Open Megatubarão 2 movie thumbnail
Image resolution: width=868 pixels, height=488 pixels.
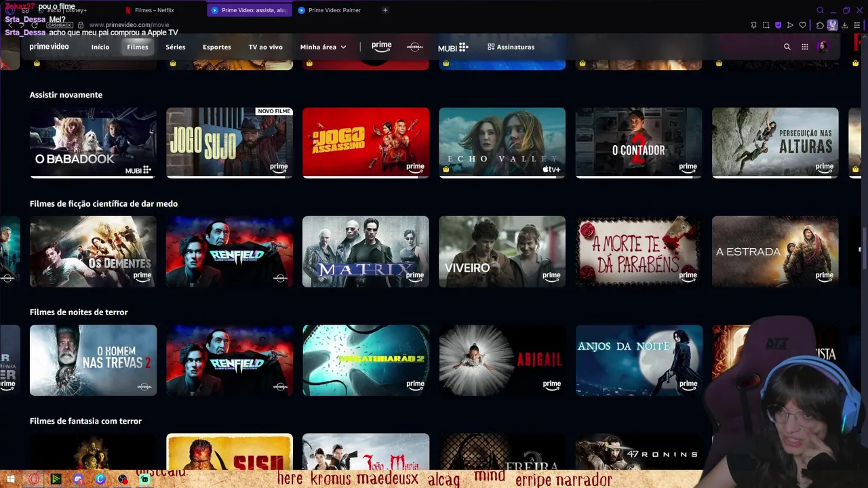[366, 360]
